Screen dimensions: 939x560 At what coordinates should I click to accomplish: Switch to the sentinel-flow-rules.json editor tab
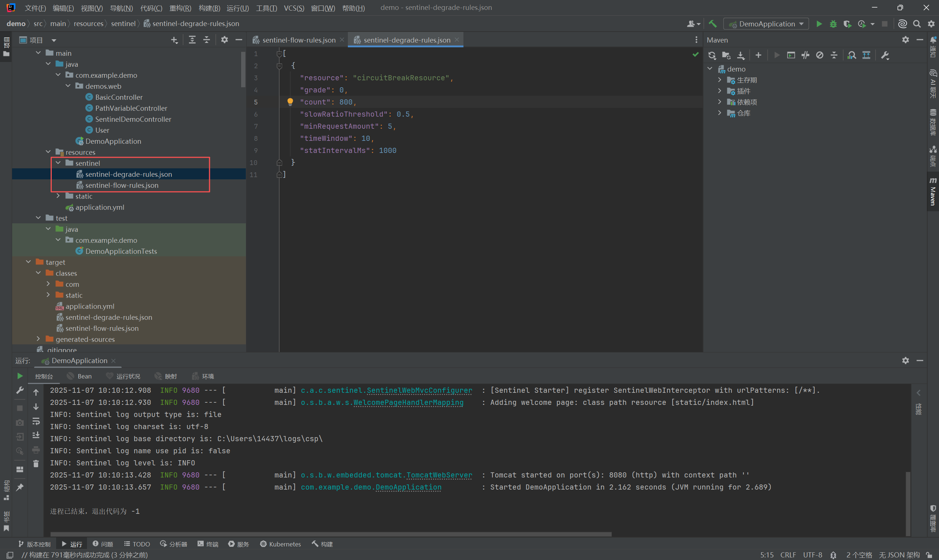[298, 40]
